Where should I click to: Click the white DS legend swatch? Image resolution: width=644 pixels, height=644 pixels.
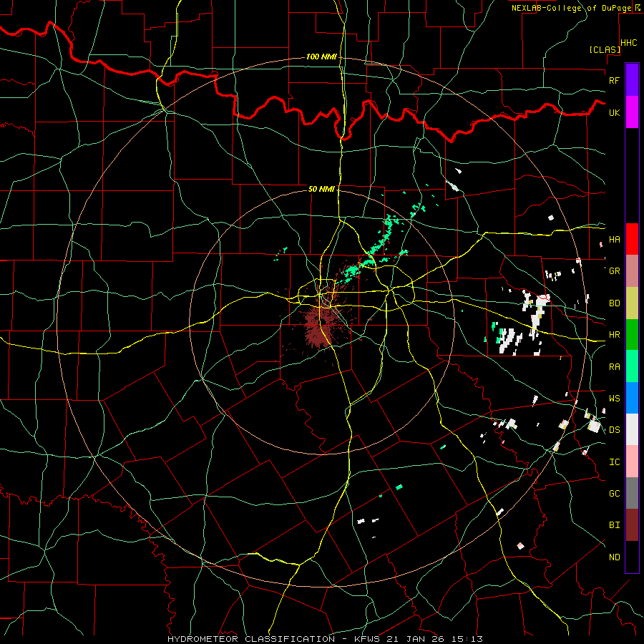pyautogui.click(x=632, y=429)
